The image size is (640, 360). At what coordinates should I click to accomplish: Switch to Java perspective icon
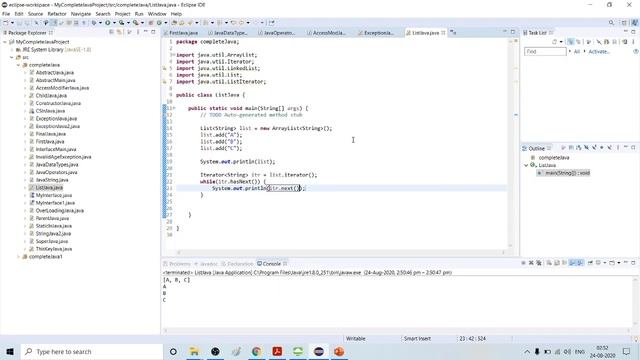pos(635,23)
